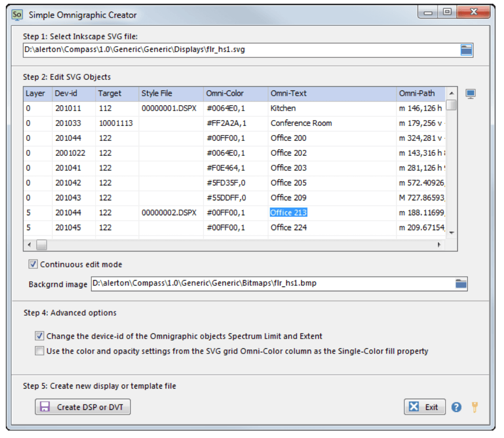Click the yellow key license icon
This screenshot has width=504, height=438.
(475, 407)
